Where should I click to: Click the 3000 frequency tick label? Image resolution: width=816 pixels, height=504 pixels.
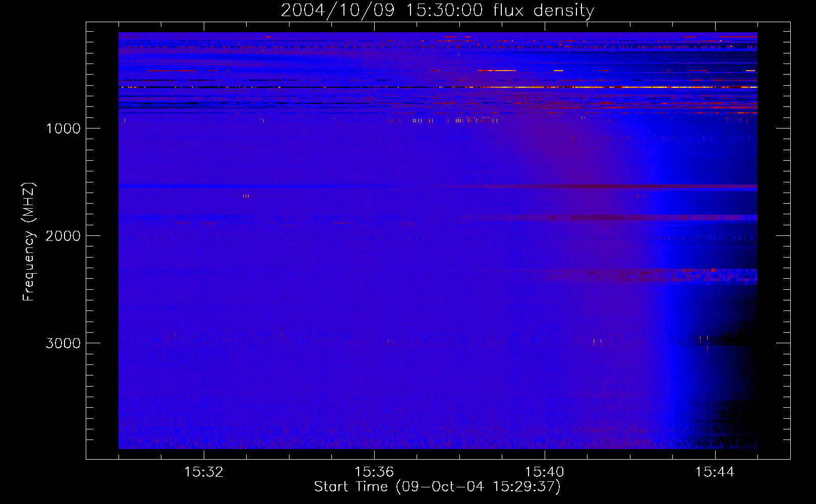(x=63, y=343)
